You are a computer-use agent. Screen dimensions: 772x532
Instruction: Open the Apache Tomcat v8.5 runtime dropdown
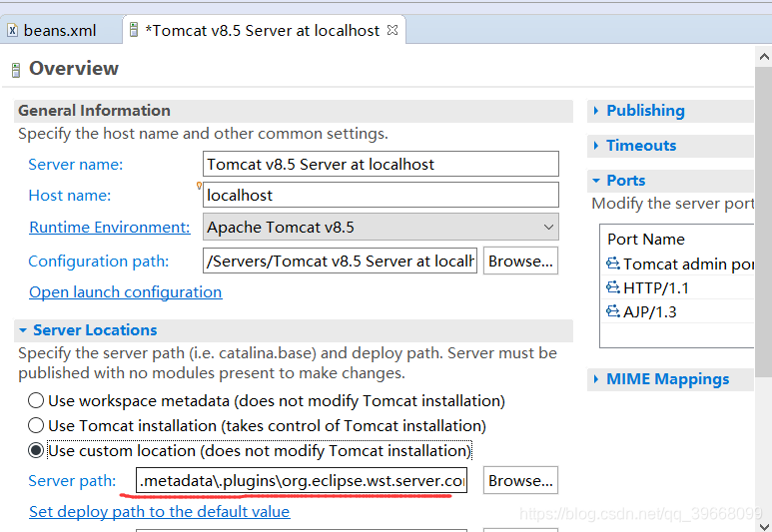pyautogui.click(x=381, y=227)
